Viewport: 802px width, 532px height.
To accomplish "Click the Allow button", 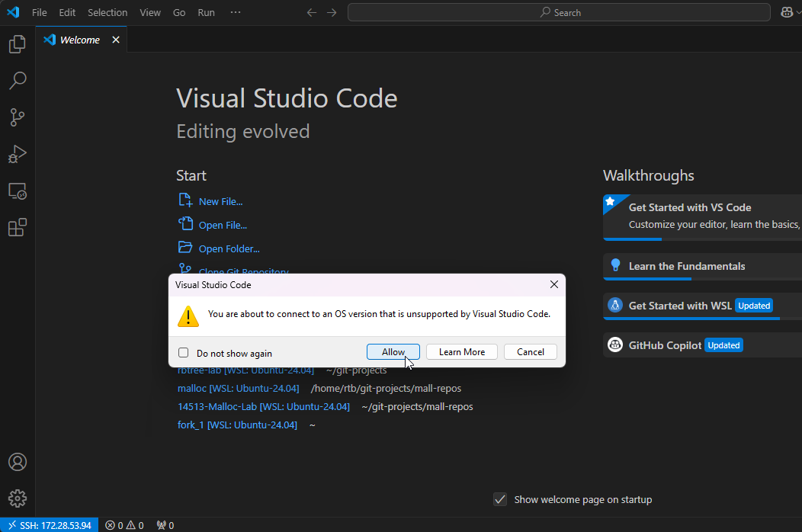I will coord(393,351).
